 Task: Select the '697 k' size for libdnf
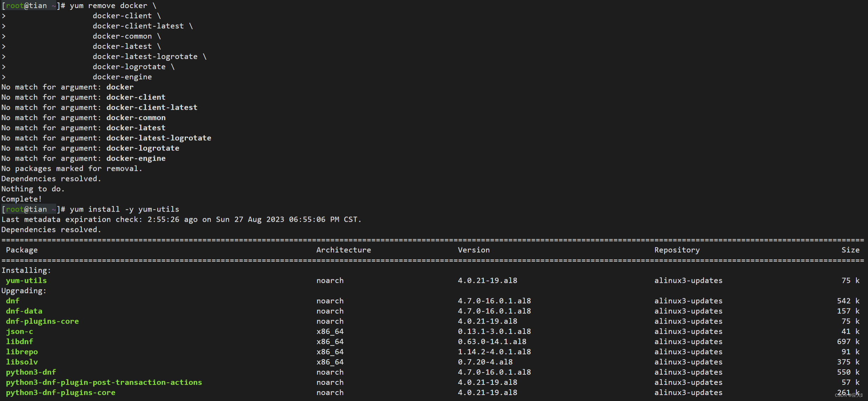pos(848,342)
